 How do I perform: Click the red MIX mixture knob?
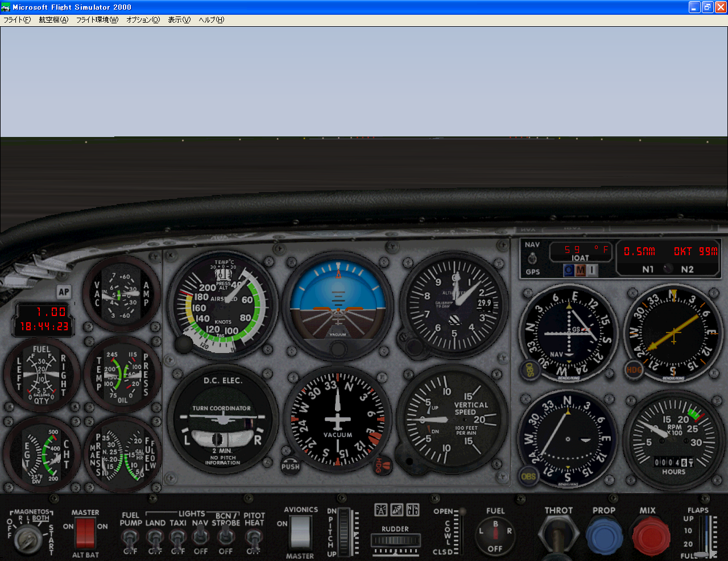pos(651,538)
